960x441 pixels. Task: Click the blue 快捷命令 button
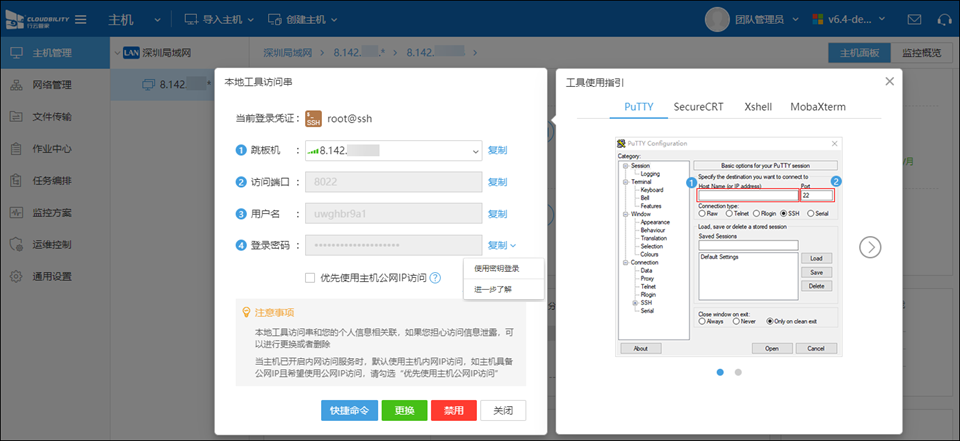click(x=349, y=410)
